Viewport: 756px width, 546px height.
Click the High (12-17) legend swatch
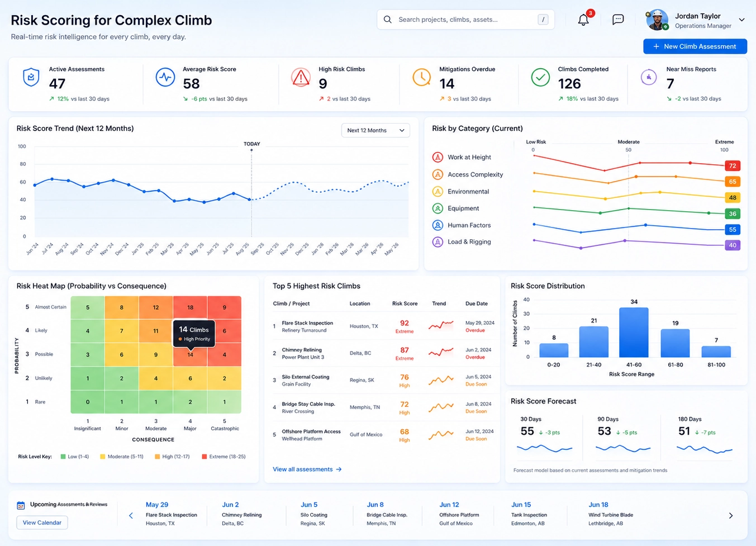coord(158,457)
